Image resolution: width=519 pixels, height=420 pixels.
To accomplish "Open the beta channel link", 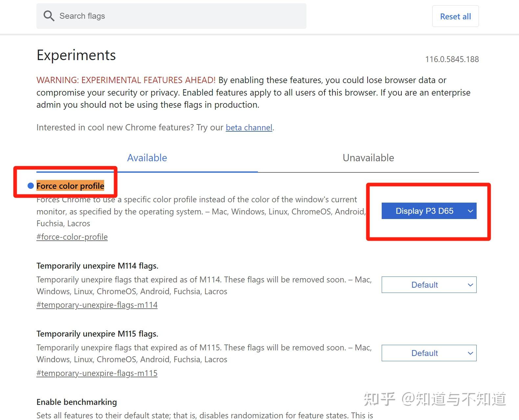I will click(249, 127).
